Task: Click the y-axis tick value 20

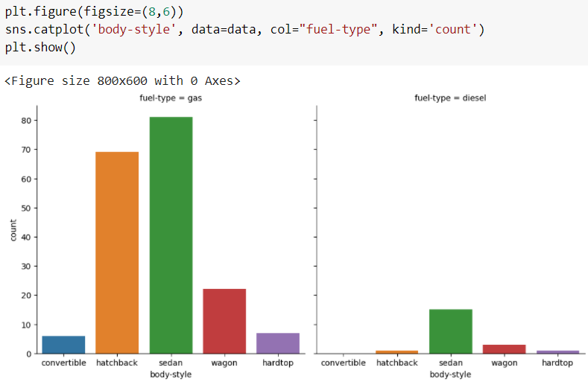Action: 26,296
